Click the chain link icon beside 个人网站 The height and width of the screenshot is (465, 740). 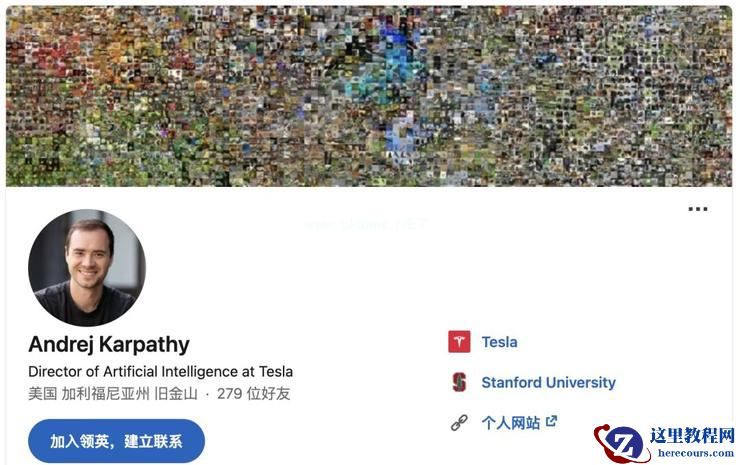459,423
